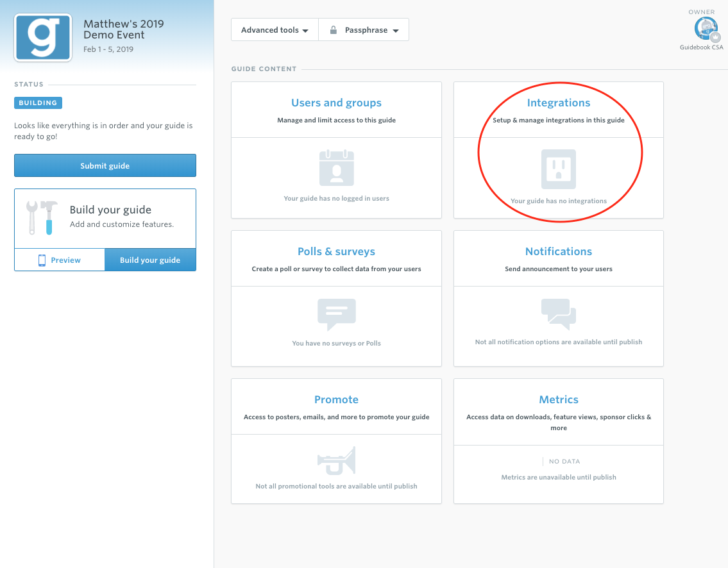Click 'Create a poll or survey' description

(337, 269)
